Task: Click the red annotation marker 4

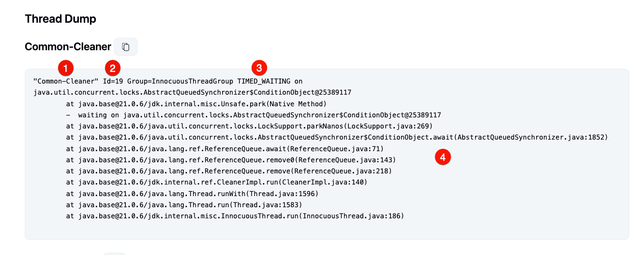Action: click(x=442, y=157)
